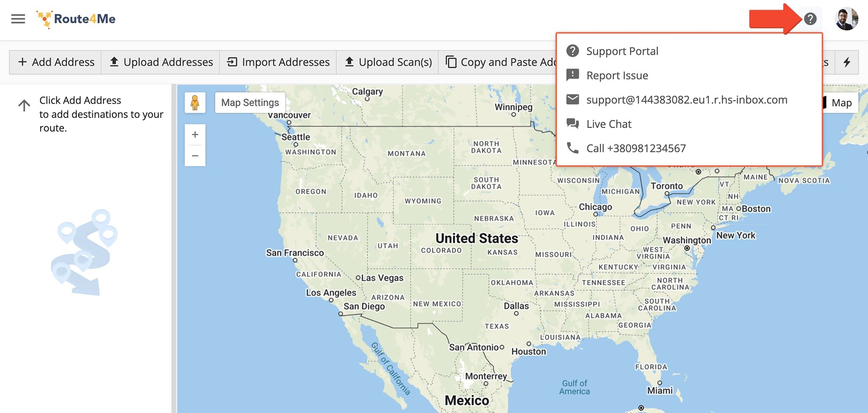Open Map Settings
The image size is (868, 413).
tap(250, 103)
